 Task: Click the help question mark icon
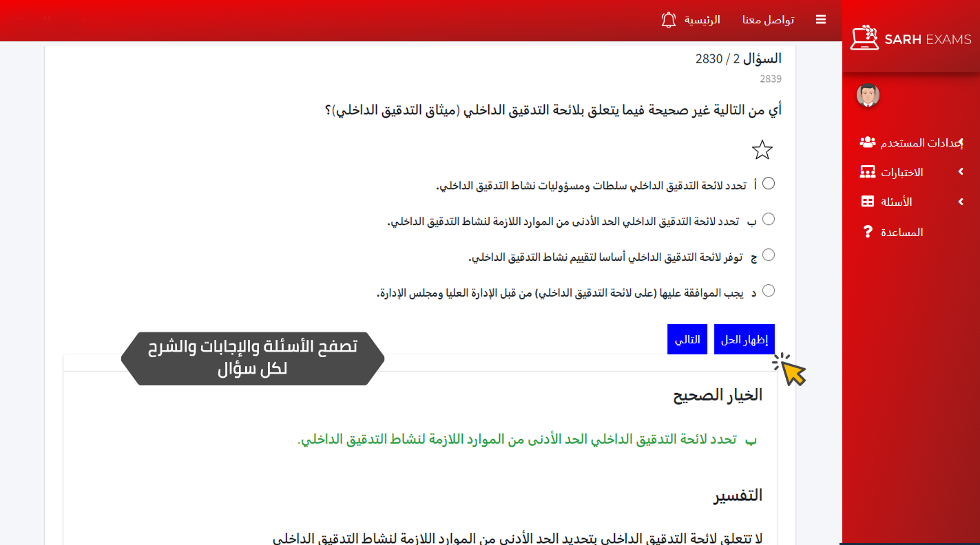(868, 232)
